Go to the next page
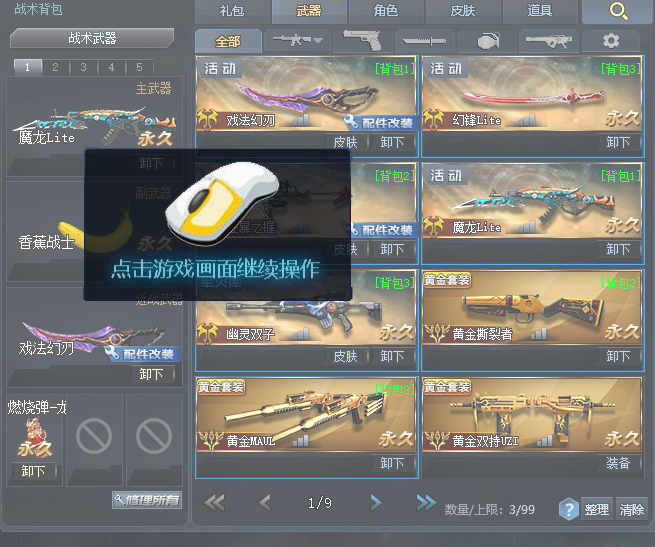Screen dimensions: 655x547 (x=376, y=503)
